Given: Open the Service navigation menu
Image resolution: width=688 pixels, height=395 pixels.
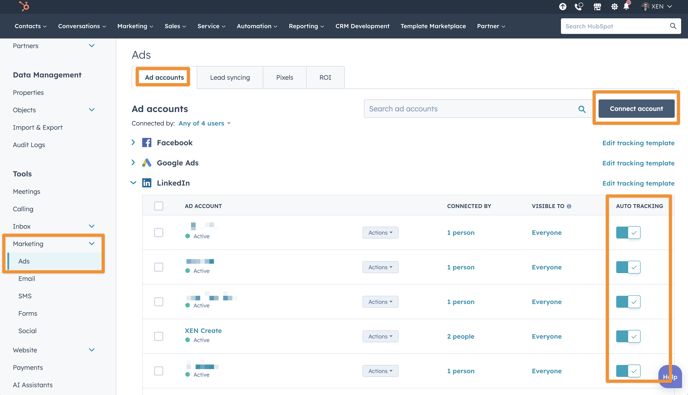Looking at the screenshot, I should [x=211, y=26].
